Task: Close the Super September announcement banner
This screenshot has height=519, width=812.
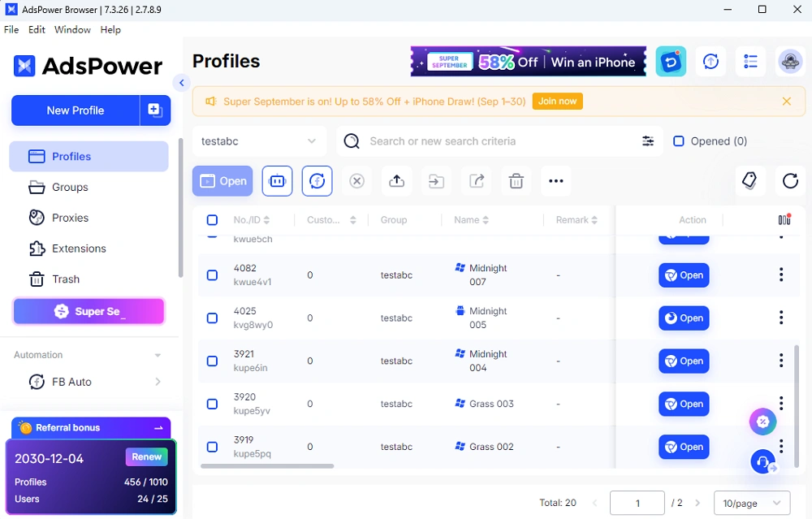Action: (787, 102)
